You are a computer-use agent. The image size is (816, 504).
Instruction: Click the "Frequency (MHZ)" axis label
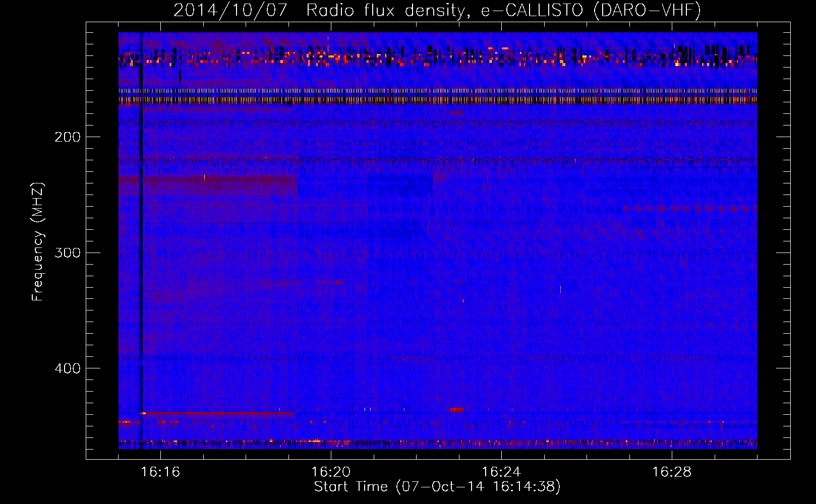[x=38, y=242]
